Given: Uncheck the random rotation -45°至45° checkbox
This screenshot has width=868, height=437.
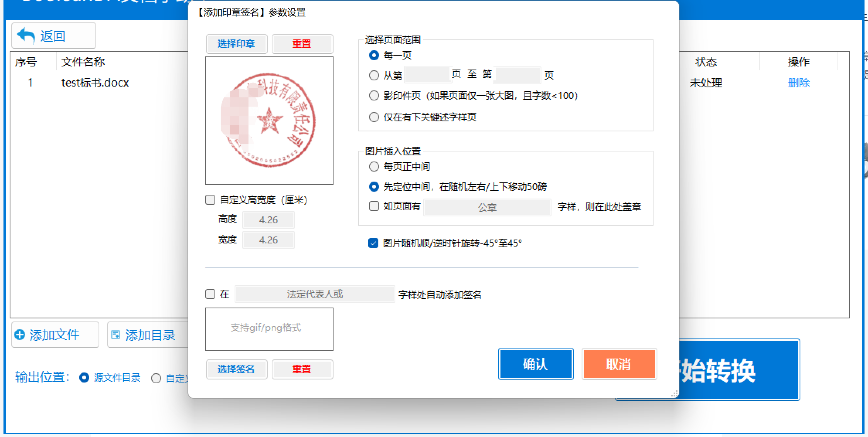Looking at the screenshot, I should pos(373,243).
